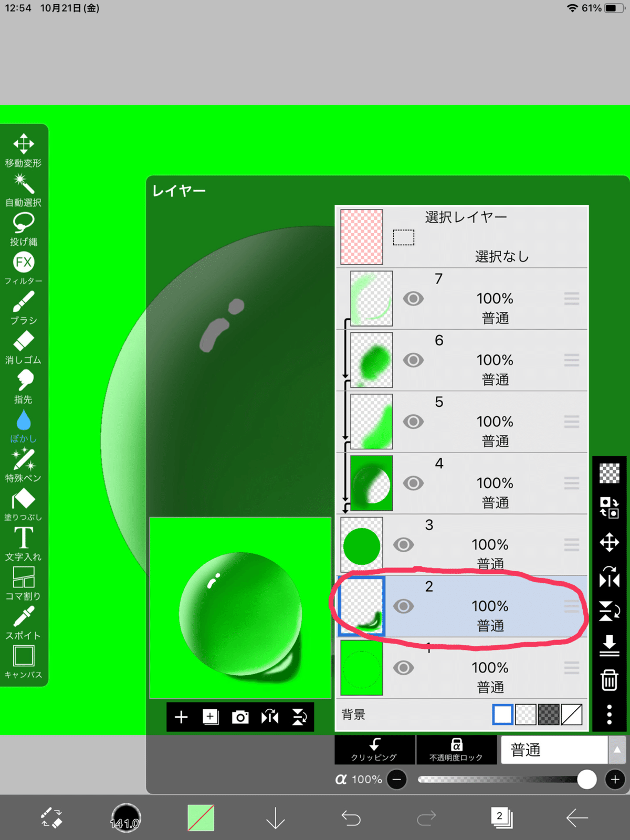The image size is (630, 840).
Task: Select the diagonal-line background swatch
Action: pos(572,715)
